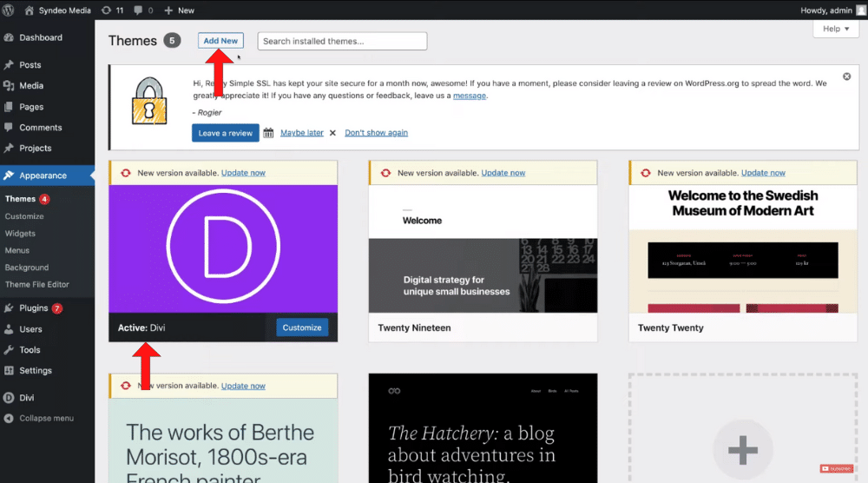Click Add New theme button

pos(220,41)
